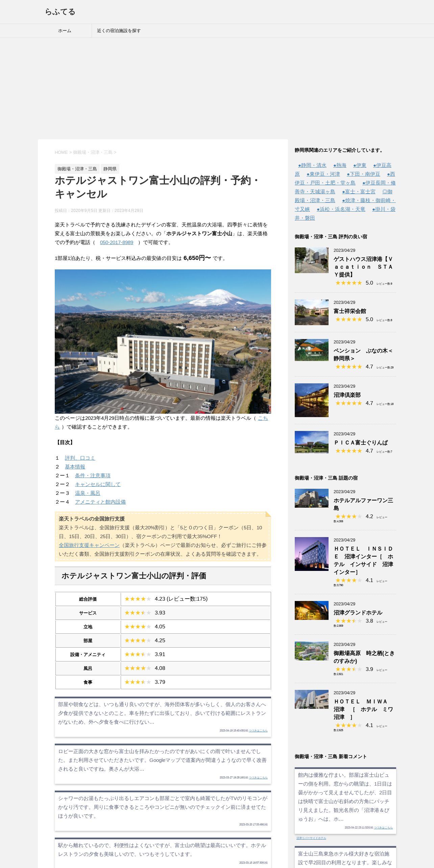Jump to 基本情報 section
Viewport: 434px width, 868px height.
pos(75,467)
